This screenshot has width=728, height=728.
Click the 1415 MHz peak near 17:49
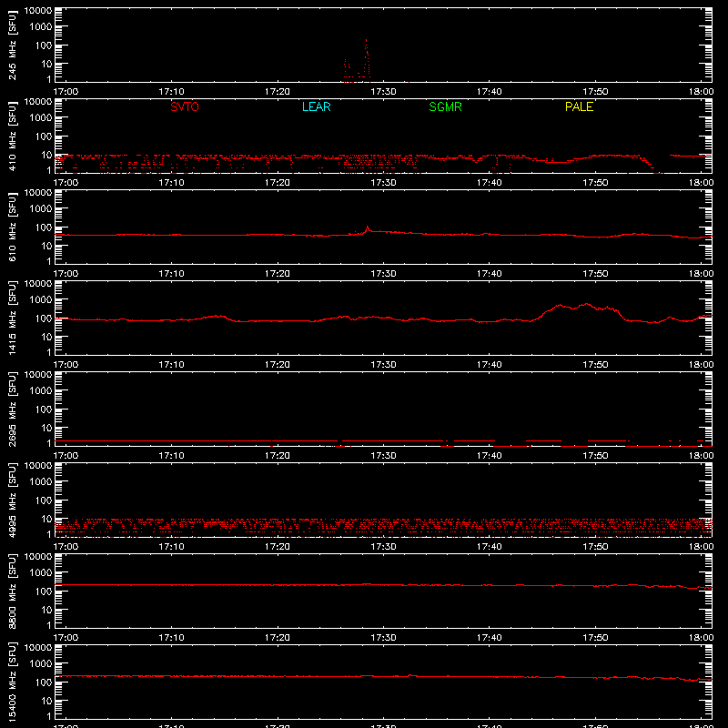pos(587,305)
